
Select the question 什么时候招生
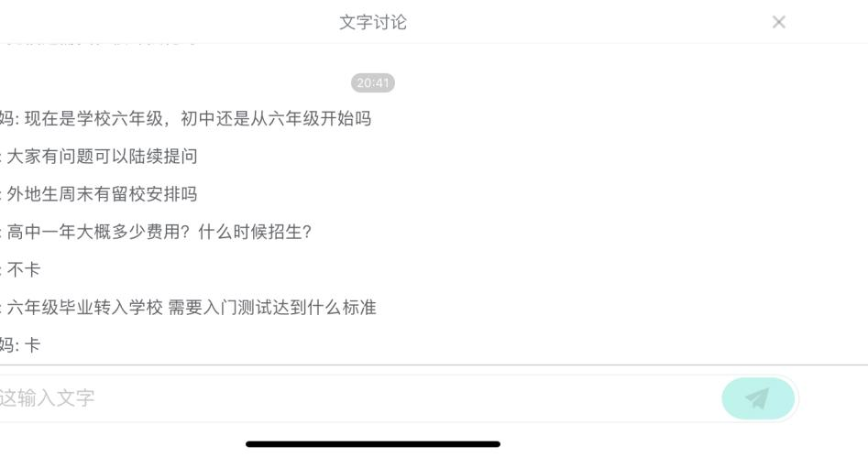click(x=255, y=232)
